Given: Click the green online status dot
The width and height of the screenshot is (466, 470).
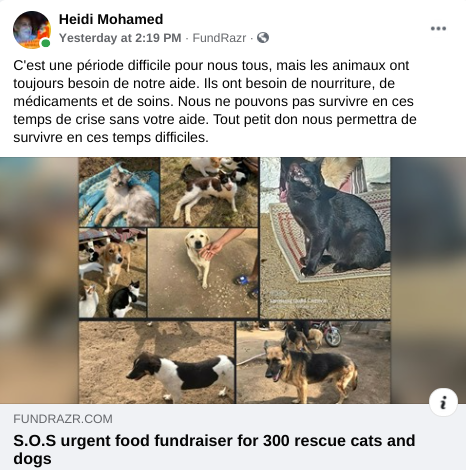Looking at the screenshot, I should [x=46, y=43].
